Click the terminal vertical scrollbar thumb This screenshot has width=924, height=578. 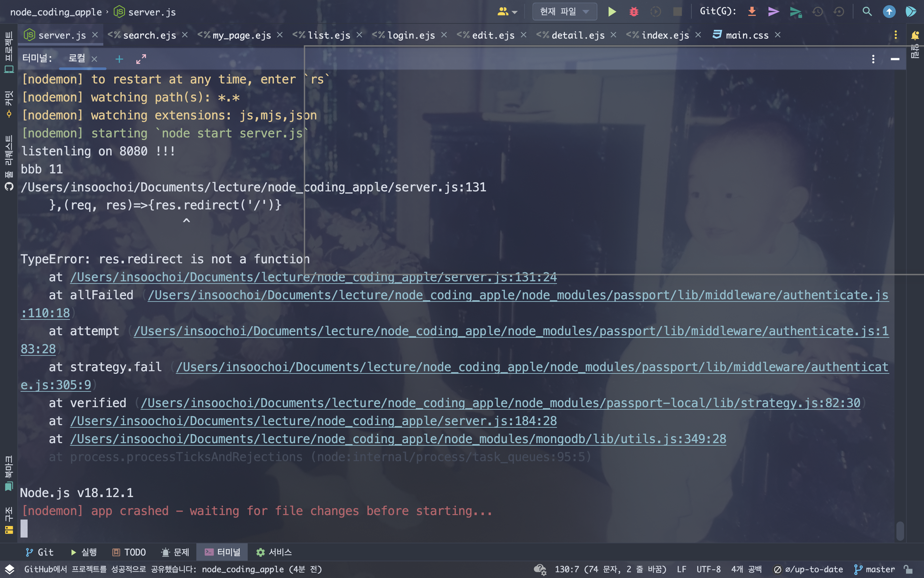click(900, 530)
